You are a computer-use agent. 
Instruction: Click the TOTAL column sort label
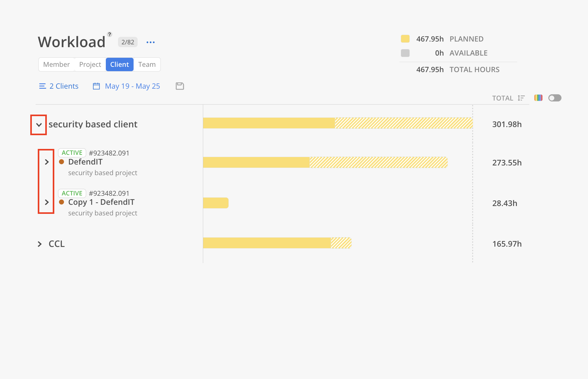pos(502,98)
